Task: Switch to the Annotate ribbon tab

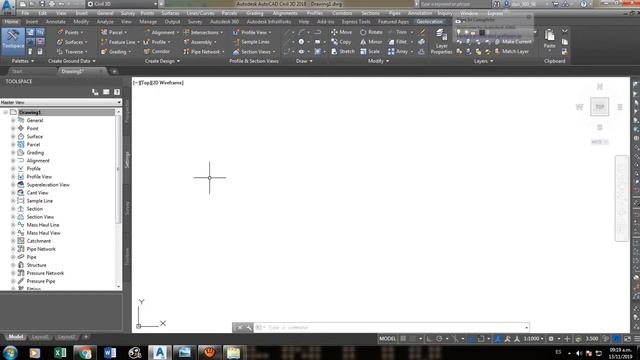Action: 56,22
